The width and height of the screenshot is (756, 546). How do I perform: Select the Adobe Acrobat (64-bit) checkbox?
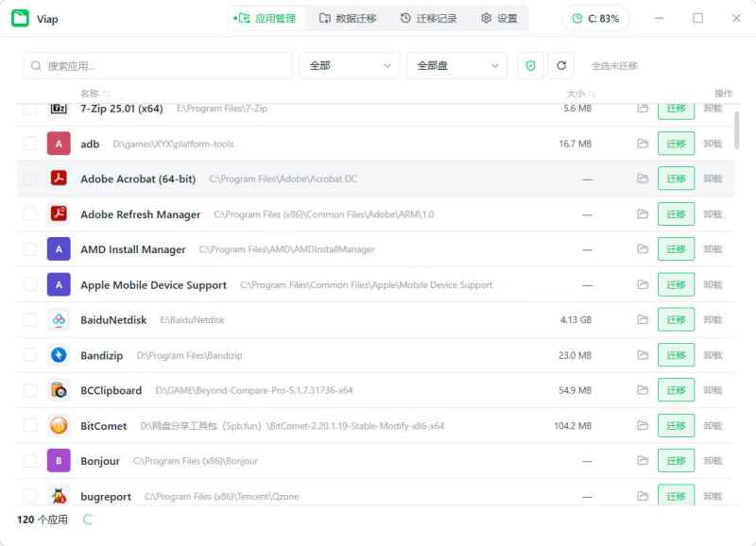pos(30,179)
